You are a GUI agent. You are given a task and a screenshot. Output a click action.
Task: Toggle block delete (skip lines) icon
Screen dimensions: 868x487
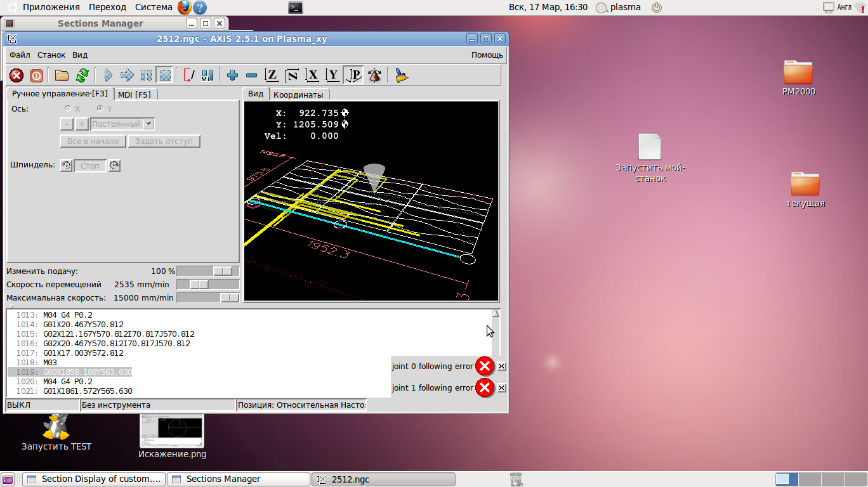[189, 76]
